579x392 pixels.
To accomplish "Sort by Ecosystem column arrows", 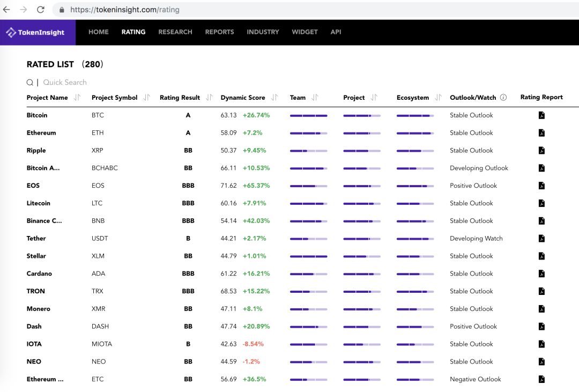I will [x=439, y=98].
